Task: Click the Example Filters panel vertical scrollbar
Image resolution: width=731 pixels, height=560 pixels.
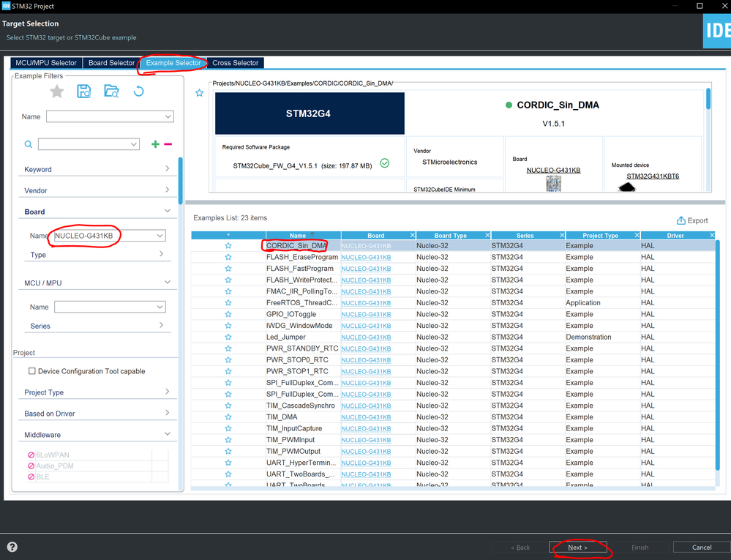Action: point(181,181)
